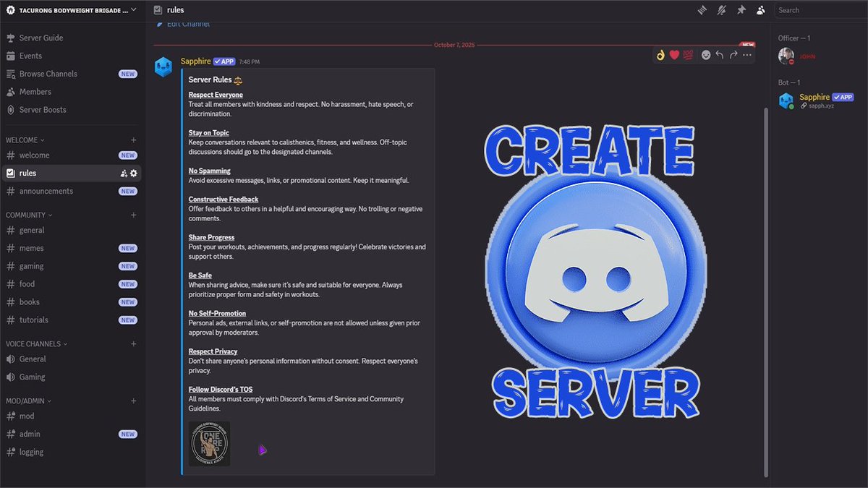Collapse the WELCOME category
868x488 pixels.
pos(25,140)
